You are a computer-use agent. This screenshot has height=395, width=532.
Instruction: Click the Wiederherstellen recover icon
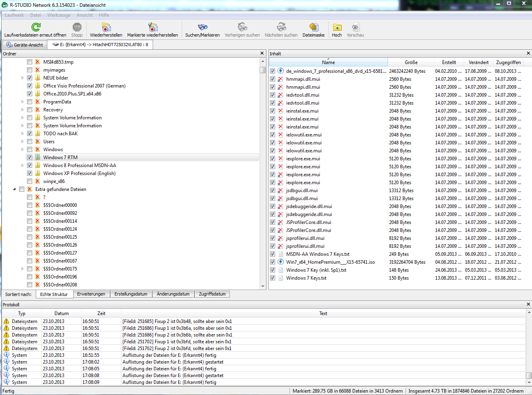tap(106, 27)
